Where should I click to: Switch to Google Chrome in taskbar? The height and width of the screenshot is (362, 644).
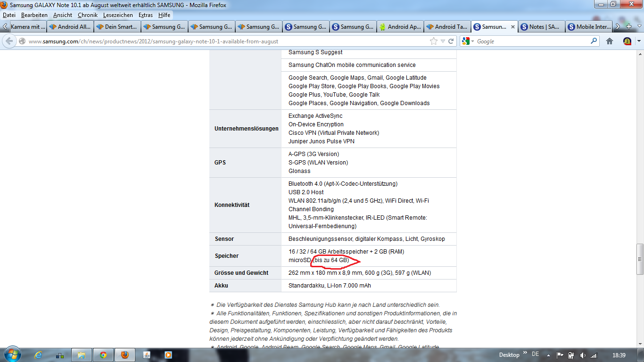103,355
